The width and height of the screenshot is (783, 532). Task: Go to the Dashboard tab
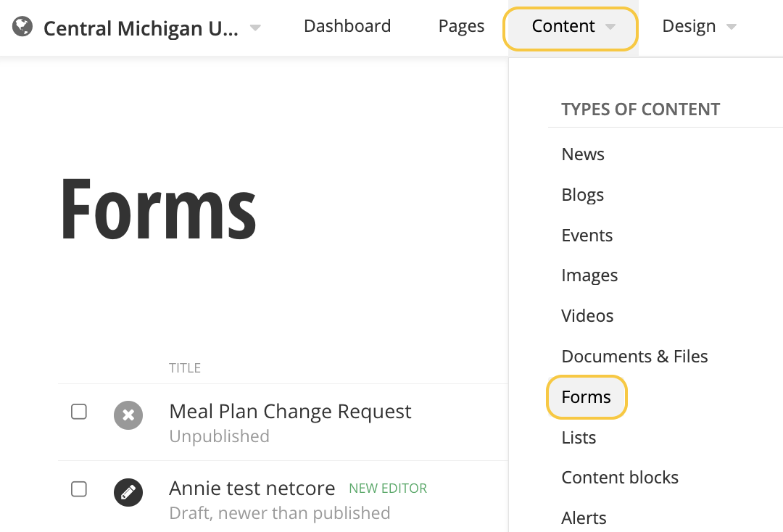pyautogui.click(x=347, y=25)
